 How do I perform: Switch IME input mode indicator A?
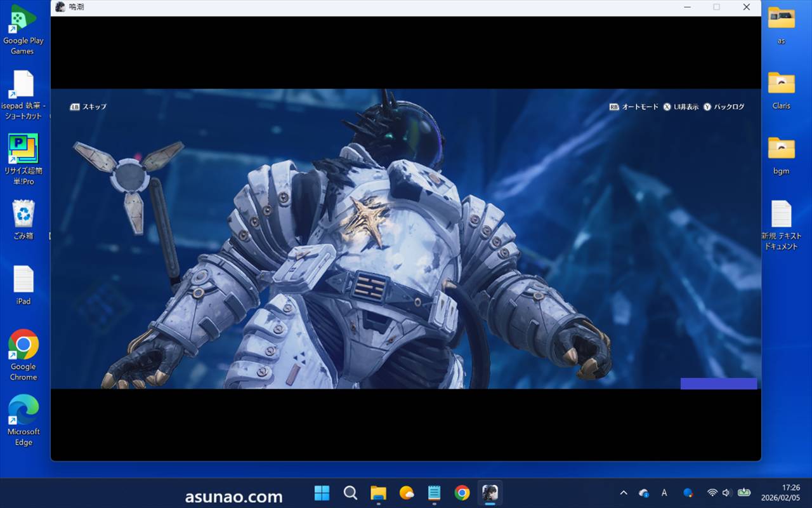tap(664, 493)
